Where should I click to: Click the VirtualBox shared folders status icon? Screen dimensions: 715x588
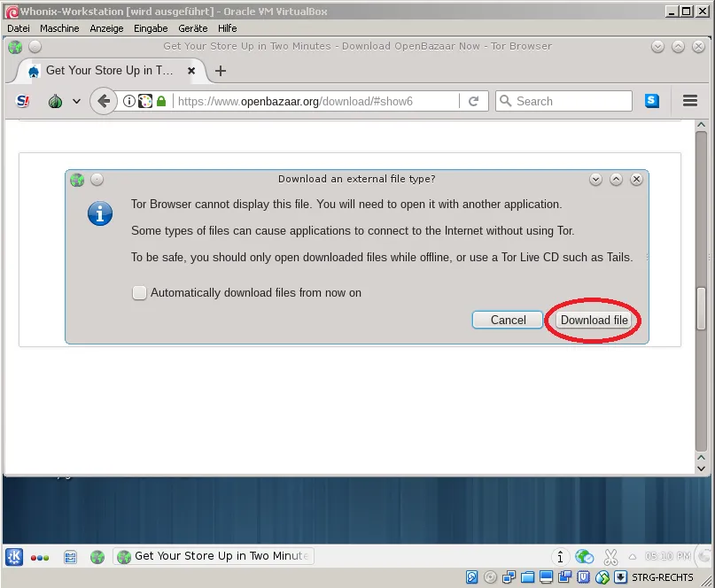click(527, 577)
